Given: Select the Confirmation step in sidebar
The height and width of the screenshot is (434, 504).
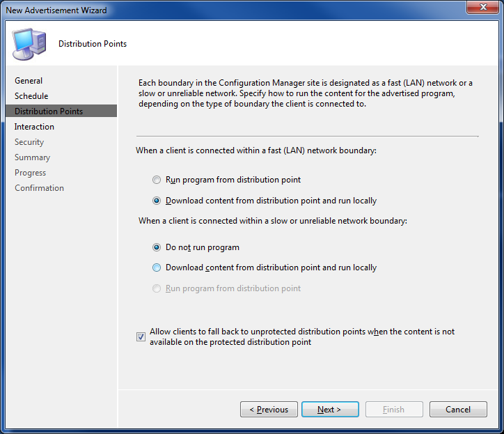Looking at the screenshot, I should 39,188.
